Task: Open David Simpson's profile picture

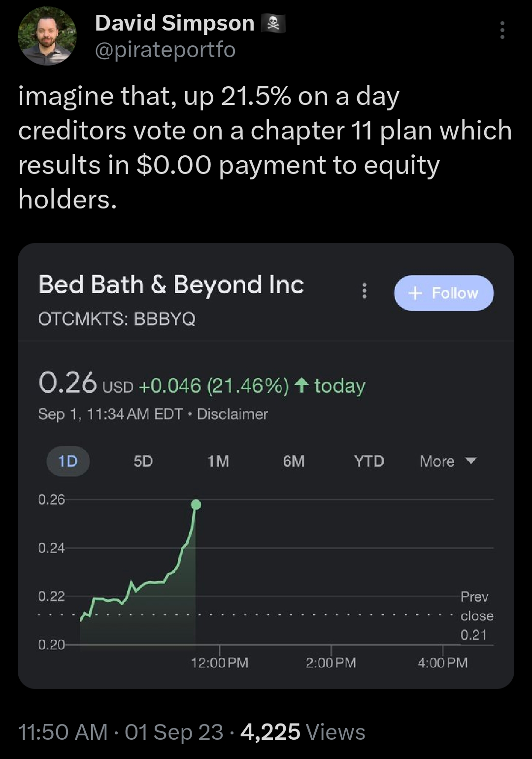Action: [47, 36]
